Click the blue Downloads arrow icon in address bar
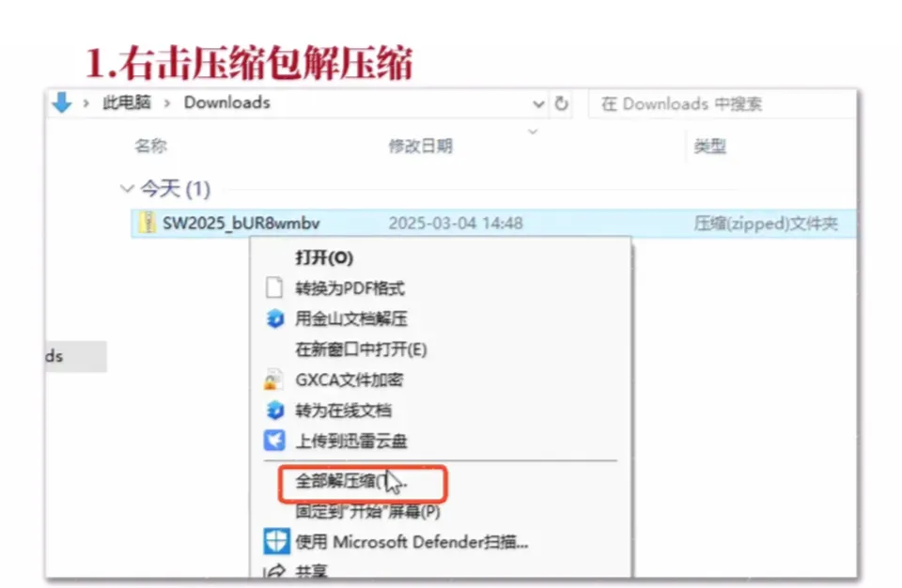 tap(62, 103)
